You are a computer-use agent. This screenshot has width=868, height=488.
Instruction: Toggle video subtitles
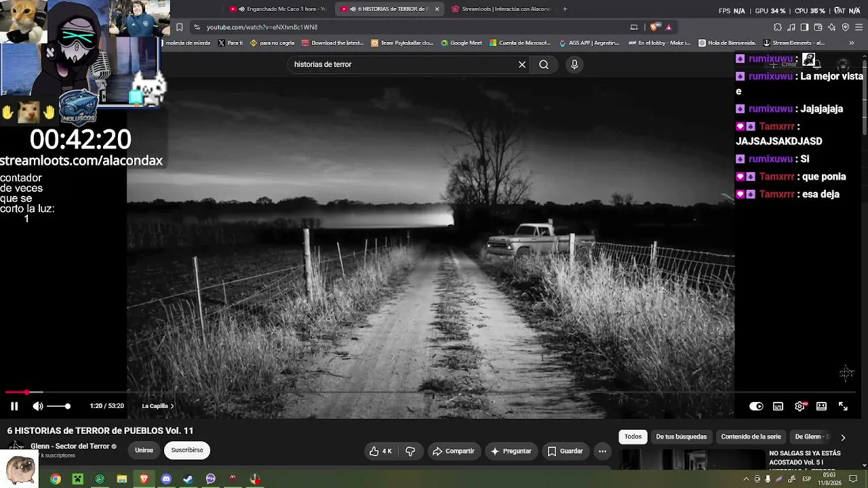[778, 406]
